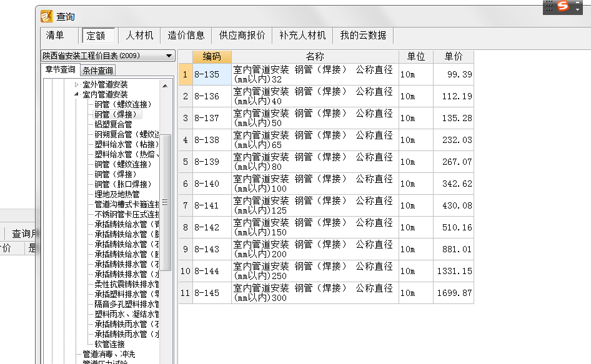
Task: Click the 单价 column header
Action: 454,57
